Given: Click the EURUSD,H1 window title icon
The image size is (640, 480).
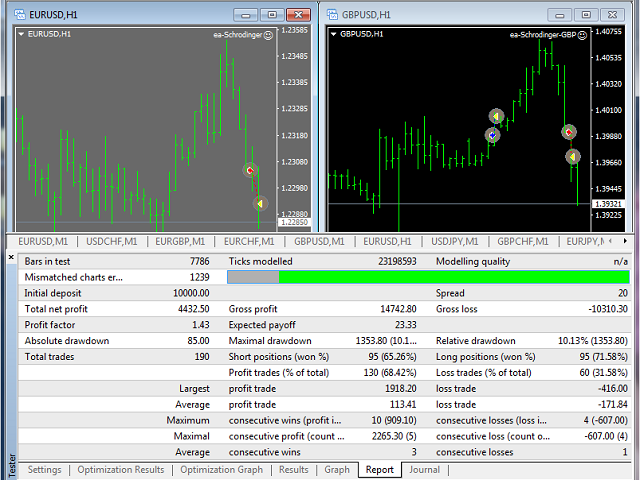Looking at the screenshot, I should [19, 14].
